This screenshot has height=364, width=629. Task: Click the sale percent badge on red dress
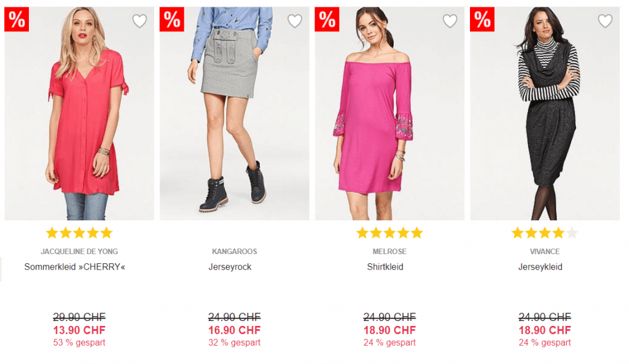point(17,19)
